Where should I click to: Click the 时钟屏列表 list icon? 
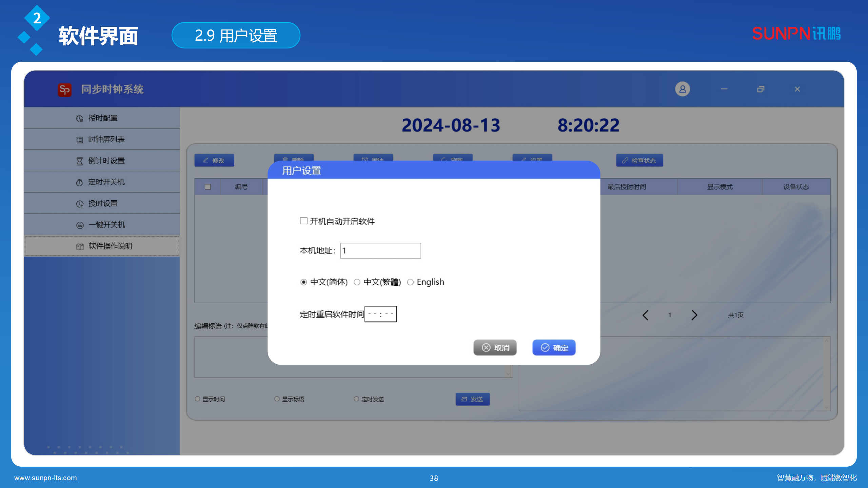point(79,140)
